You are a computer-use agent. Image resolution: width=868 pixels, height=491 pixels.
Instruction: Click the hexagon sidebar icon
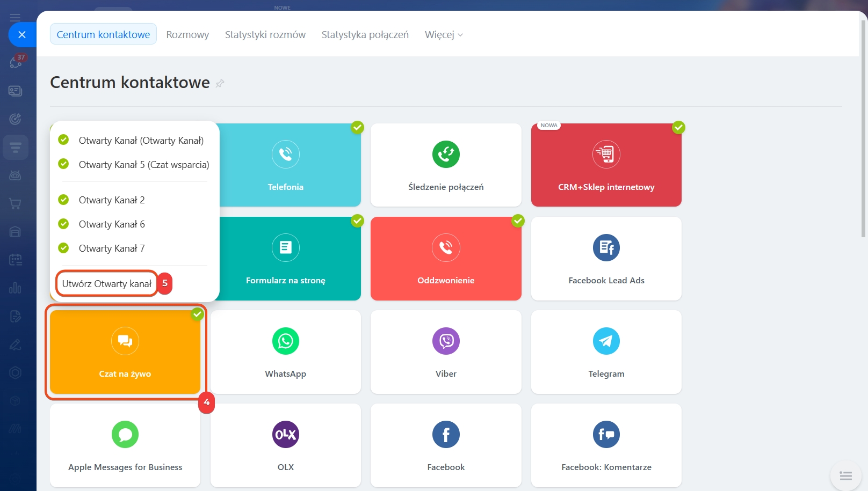coord(15,372)
